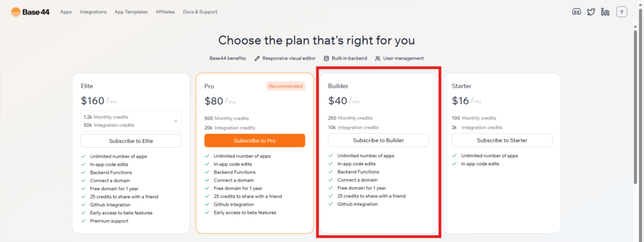The width and height of the screenshot is (644, 242).
Task: Open the Discord community icon
Action: pos(576,12)
